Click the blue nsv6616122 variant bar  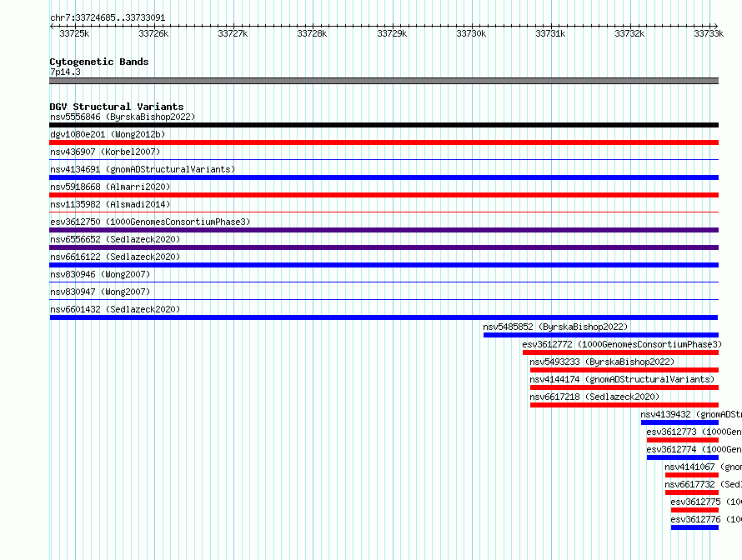coord(384,265)
